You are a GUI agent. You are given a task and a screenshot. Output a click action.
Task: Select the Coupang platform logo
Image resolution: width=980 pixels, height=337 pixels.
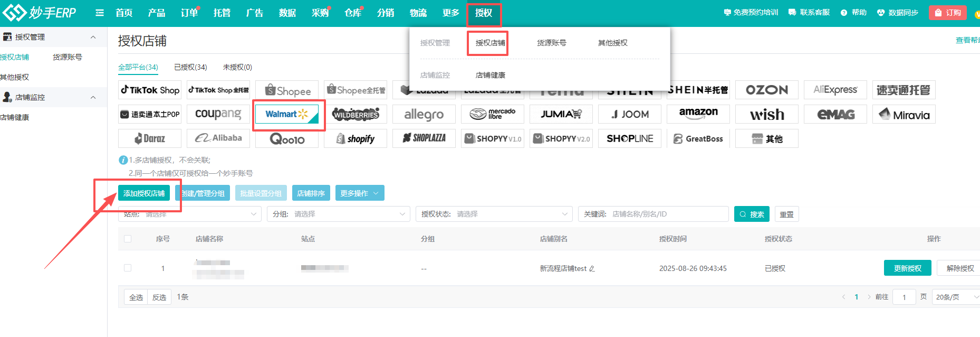click(x=218, y=114)
